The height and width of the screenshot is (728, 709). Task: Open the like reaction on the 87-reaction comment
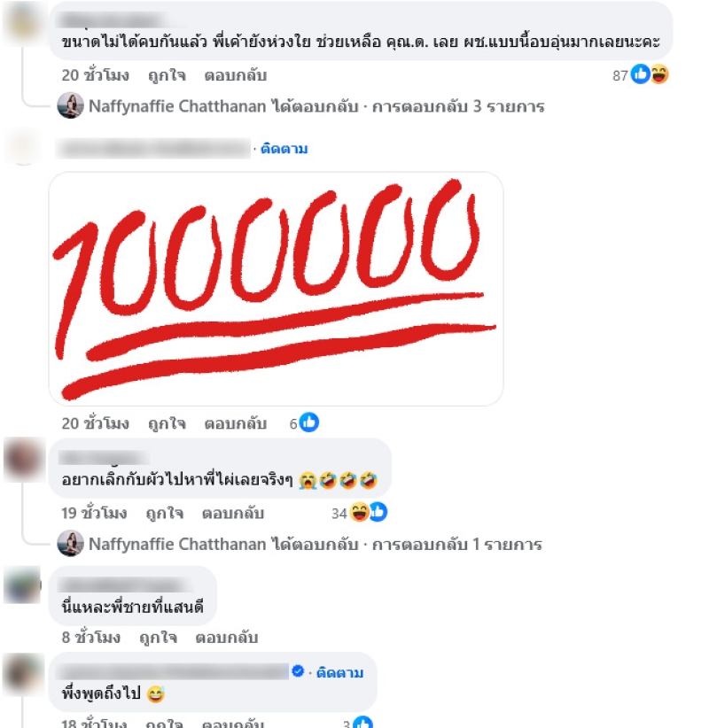[x=640, y=74]
